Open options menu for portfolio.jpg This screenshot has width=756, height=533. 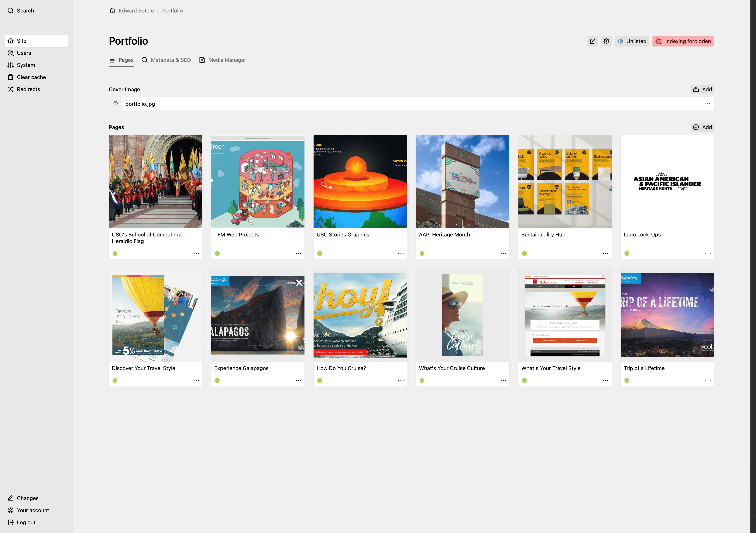pyautogui.click(x=707, y=104)
